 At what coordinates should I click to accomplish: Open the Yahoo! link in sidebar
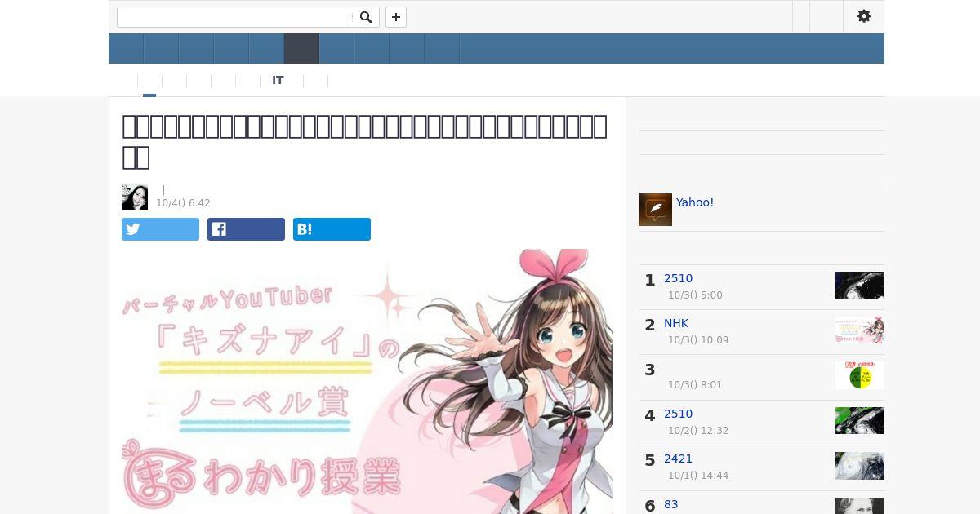[695, 202]
